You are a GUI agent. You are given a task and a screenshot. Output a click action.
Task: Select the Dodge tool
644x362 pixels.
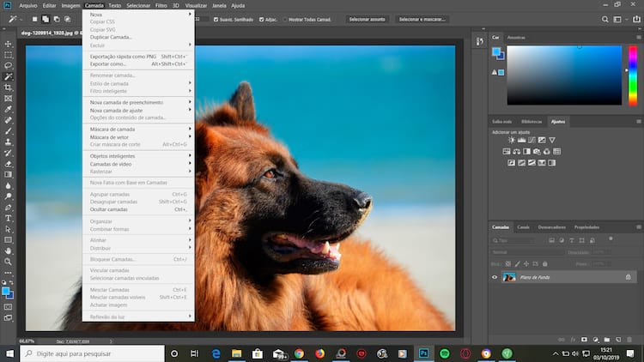click(x=9, y=196)
